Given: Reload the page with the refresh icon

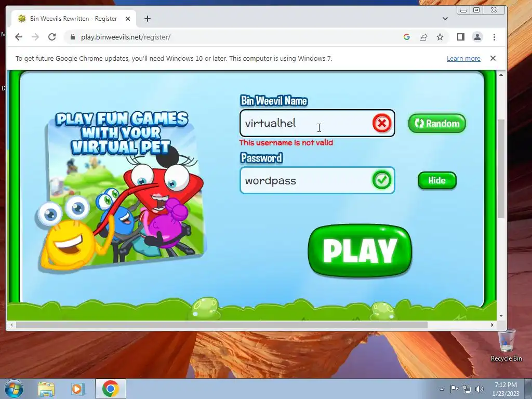Looking at the screenshot, I should 52,37.
